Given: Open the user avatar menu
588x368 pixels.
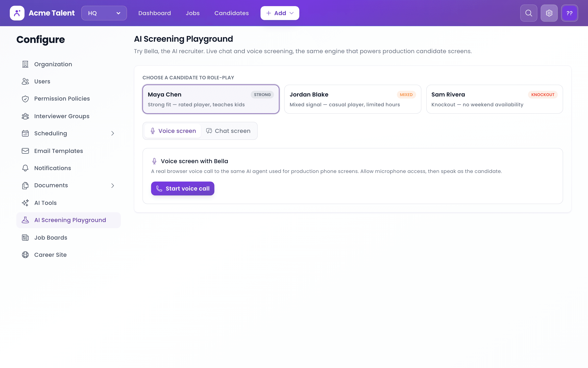Looking at the screenshot, I should click(x=570, y=13).
